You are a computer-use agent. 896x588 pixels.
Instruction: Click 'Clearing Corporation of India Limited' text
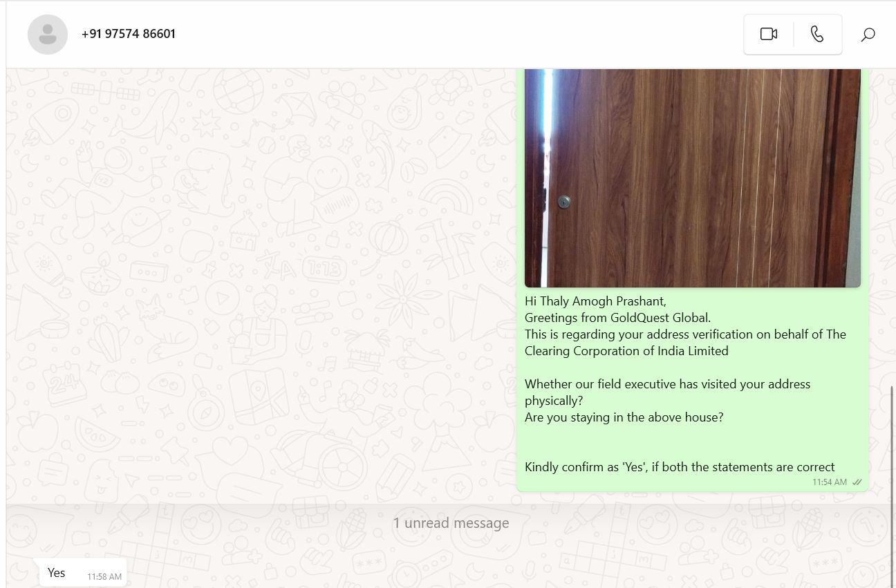tap(626, 351)
